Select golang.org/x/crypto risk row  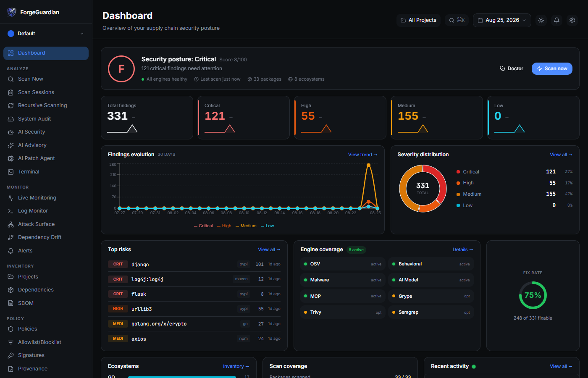coord(194,324)
